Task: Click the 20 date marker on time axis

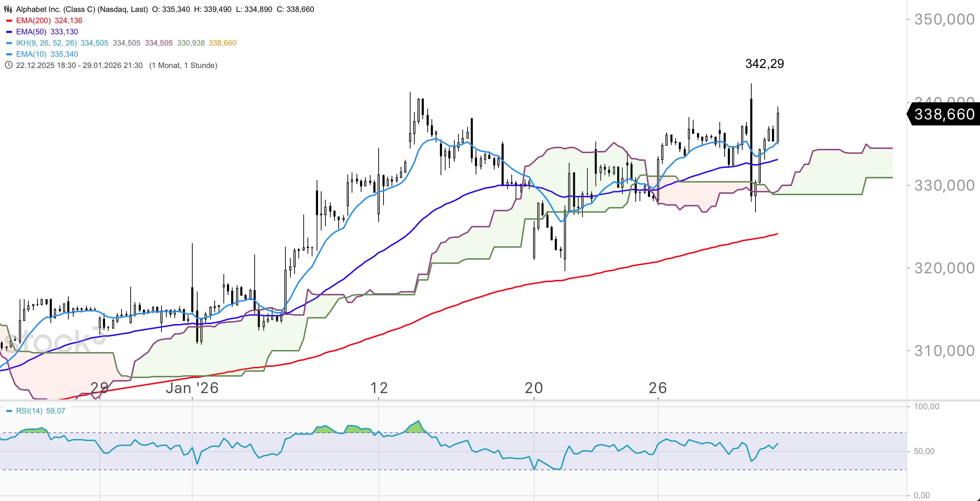Action: tap(533, 388)
